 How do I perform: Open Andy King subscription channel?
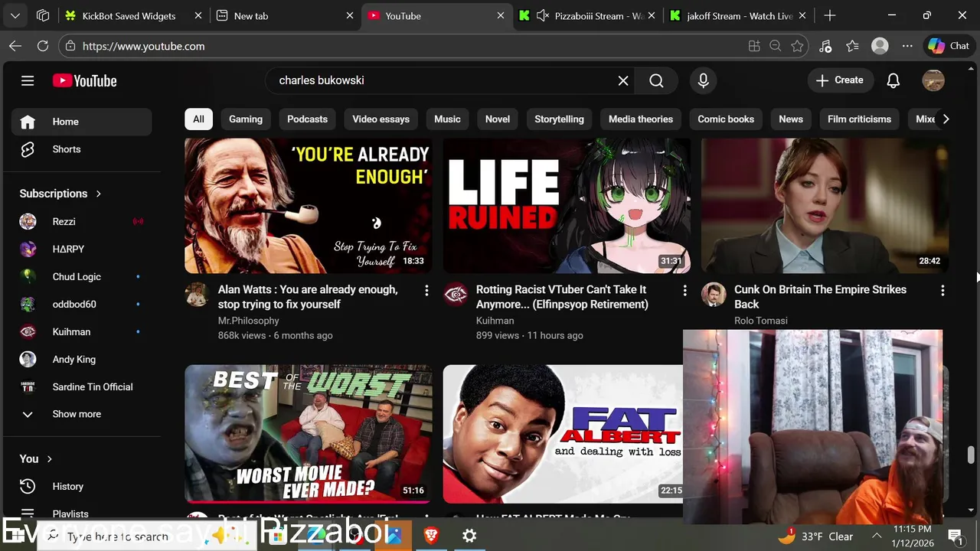coord(81,360)
